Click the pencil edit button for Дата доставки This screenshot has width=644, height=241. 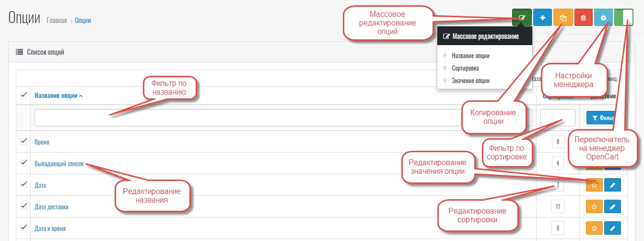tap(612, 207)
